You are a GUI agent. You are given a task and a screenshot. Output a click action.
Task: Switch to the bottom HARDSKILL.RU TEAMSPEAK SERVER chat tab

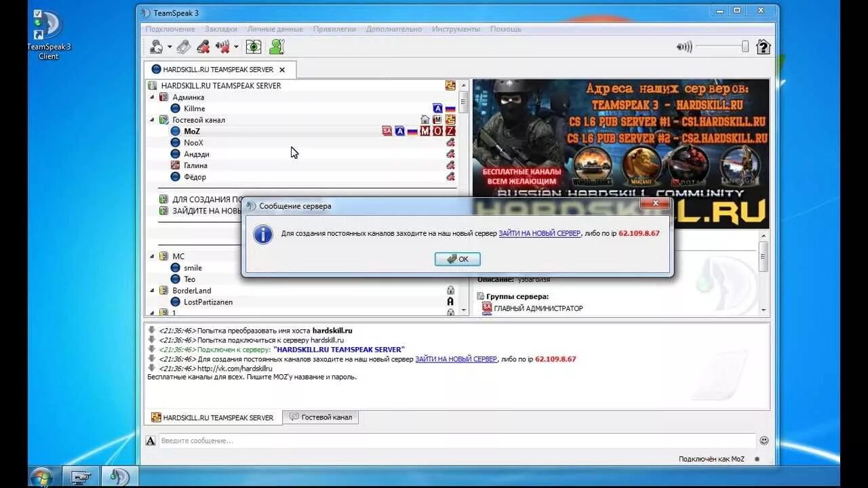(212, 418)
